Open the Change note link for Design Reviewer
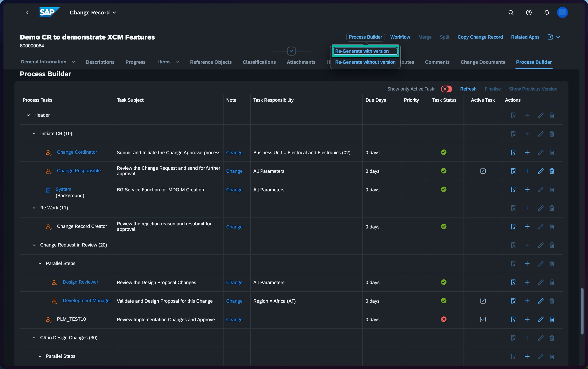 (x=234, y=282)
